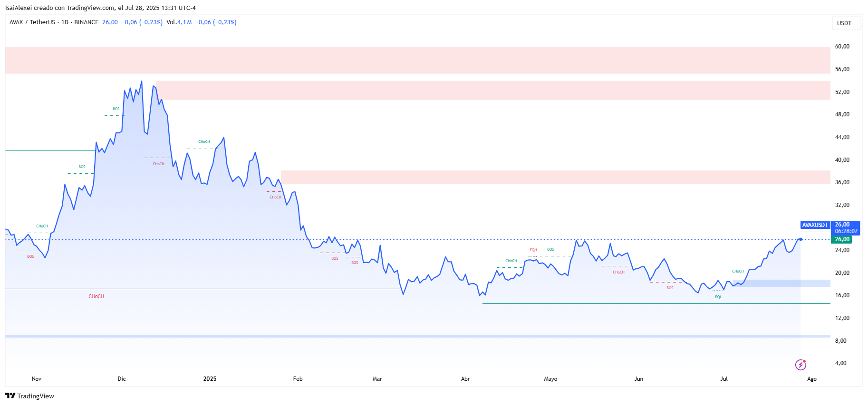Click the Vol. 4,1 M volume readout

[x=179, y=22]
